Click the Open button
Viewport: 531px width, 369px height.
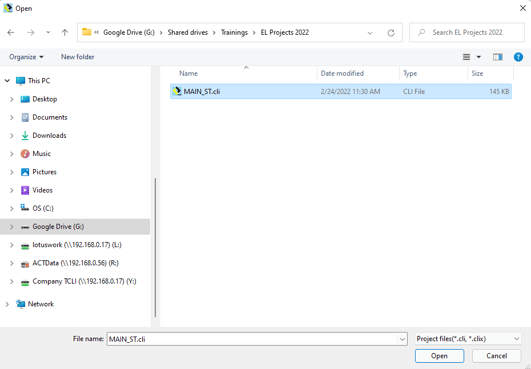(439, 356)
